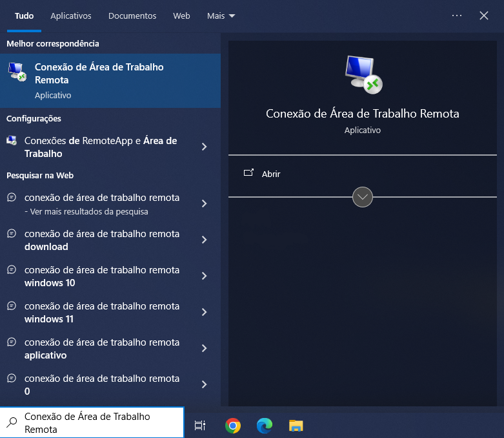
Task: Click the Remote Desktop icon in best match
Action: 17,72
